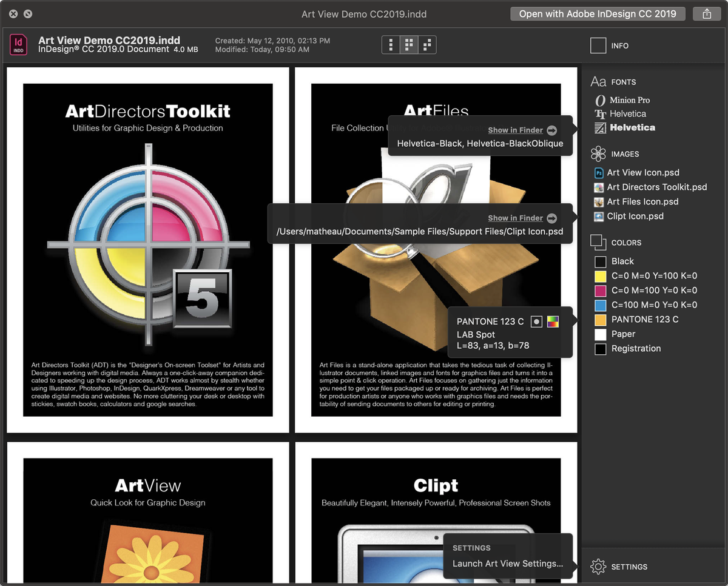
Task: Click the share button in the title bar
Action: [707, 13]
